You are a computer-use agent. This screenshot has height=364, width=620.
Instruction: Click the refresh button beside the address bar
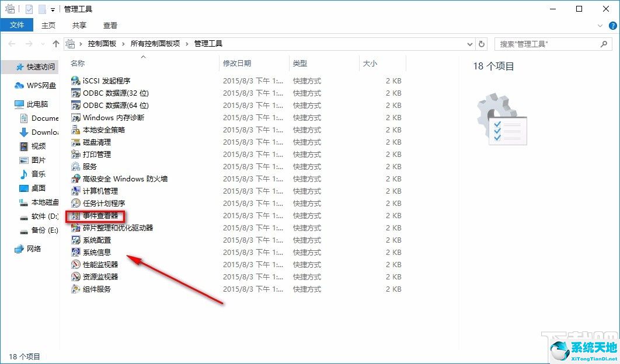(x=481, y=44)
